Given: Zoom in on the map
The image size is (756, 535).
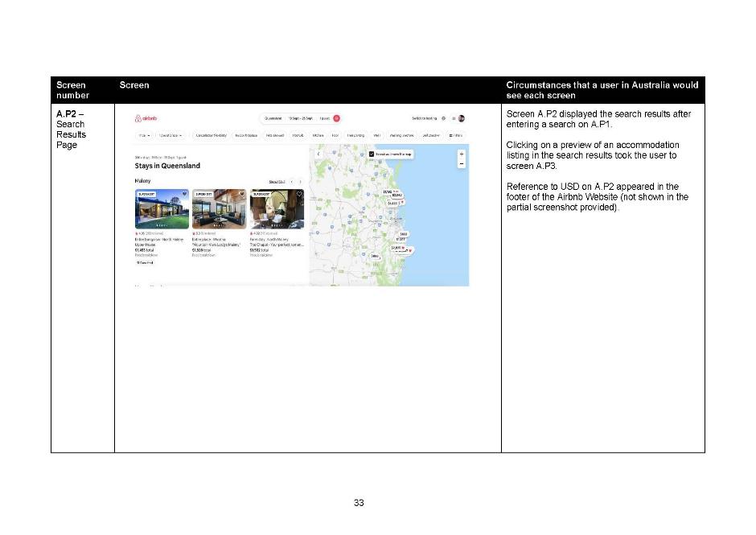Looking at the screenshot, I should pyautogui.click(x=462, y=154).
